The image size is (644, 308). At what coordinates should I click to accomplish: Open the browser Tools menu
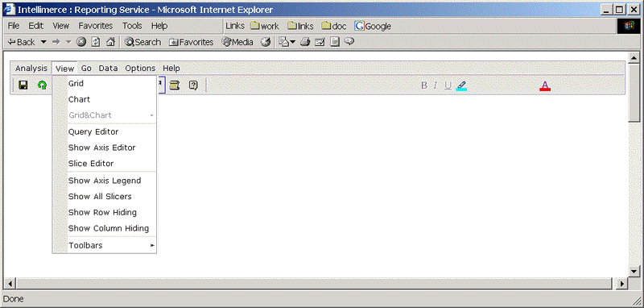pos(132,26)
